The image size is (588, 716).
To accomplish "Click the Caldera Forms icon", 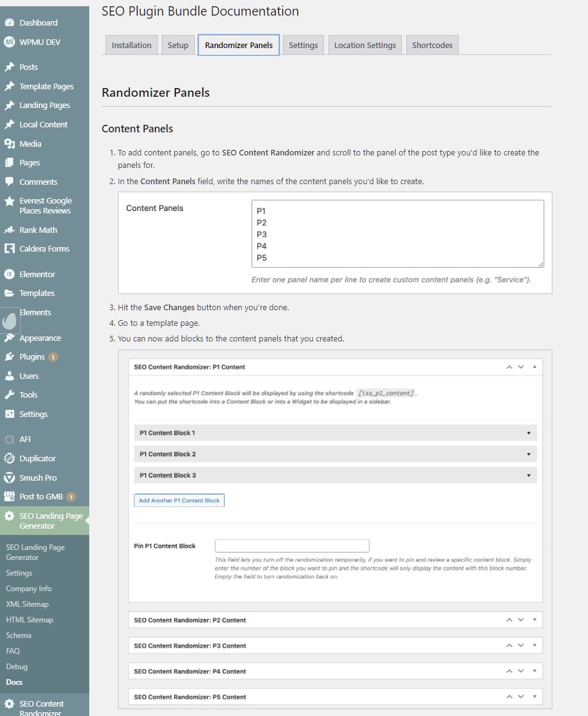I will pyautogui.click(x=9, y=248).
